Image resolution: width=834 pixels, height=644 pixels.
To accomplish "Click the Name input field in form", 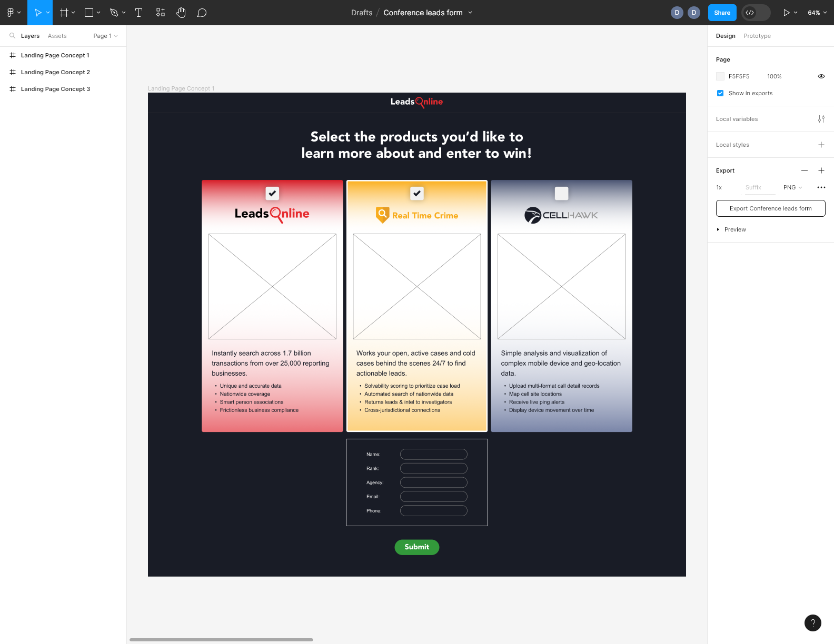I will click(434, 454).
